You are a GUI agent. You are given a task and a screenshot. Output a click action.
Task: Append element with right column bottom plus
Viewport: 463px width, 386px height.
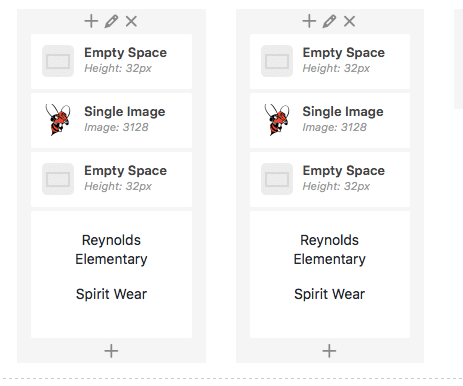[329, 351]
